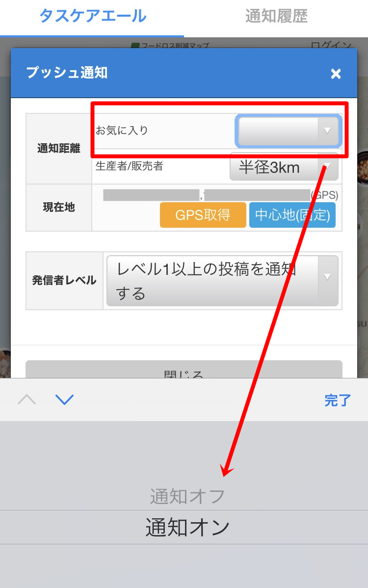Close the プッシュ通知 dialog with X

(336, 74)
